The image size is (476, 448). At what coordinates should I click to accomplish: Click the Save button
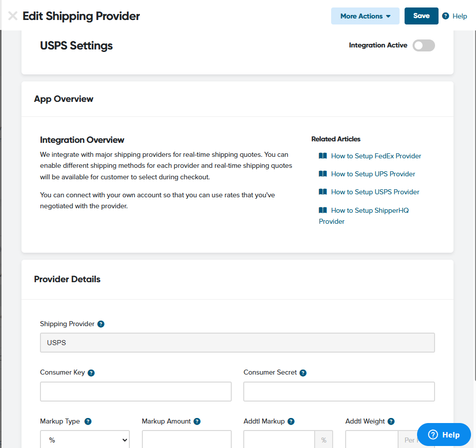pyautogui.click(x=421, y=16)
